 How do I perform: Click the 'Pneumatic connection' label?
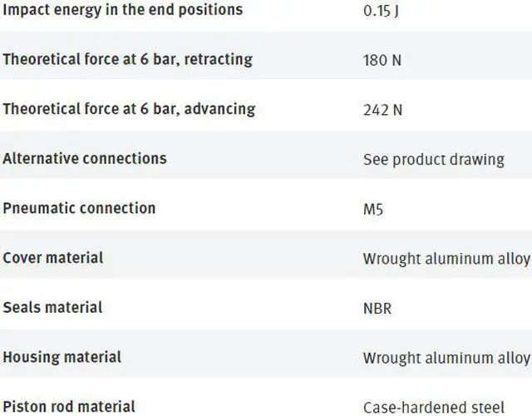79,208
